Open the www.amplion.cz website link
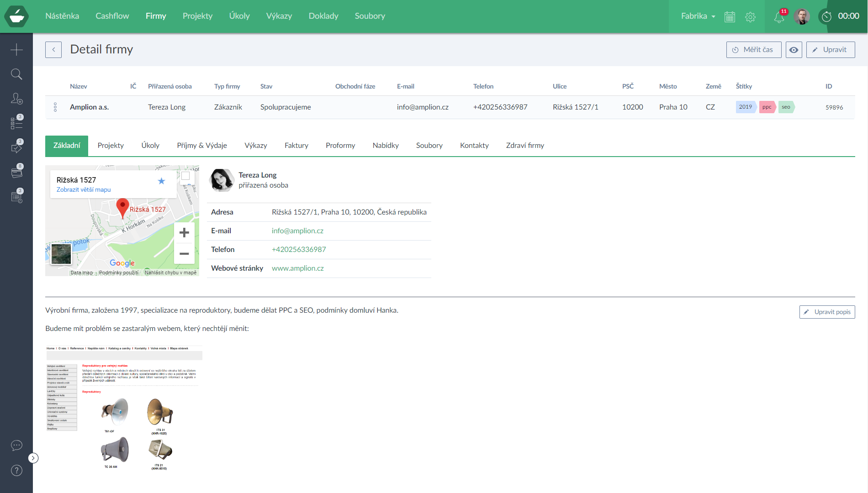This screenshot has width=868, height=493. pos(297,268)
